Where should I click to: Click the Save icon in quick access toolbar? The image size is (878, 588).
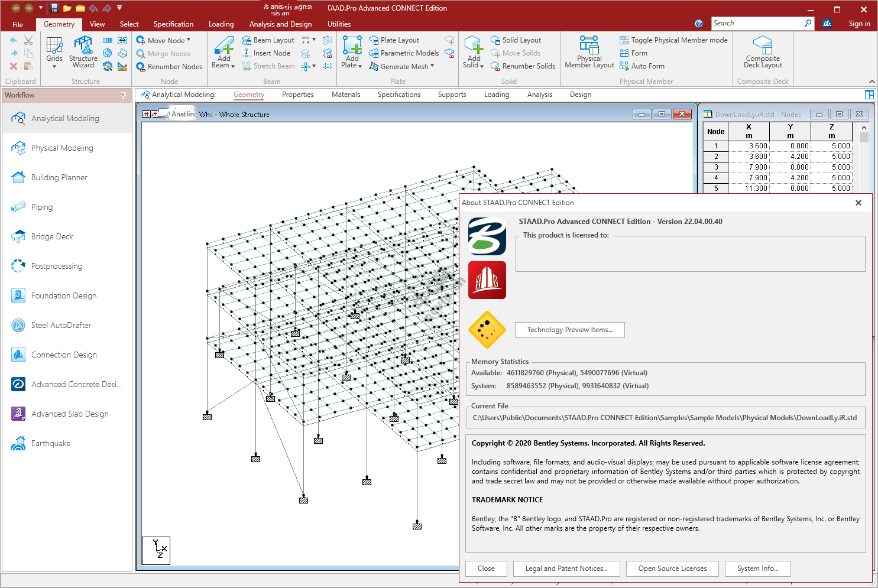[54, 8]
